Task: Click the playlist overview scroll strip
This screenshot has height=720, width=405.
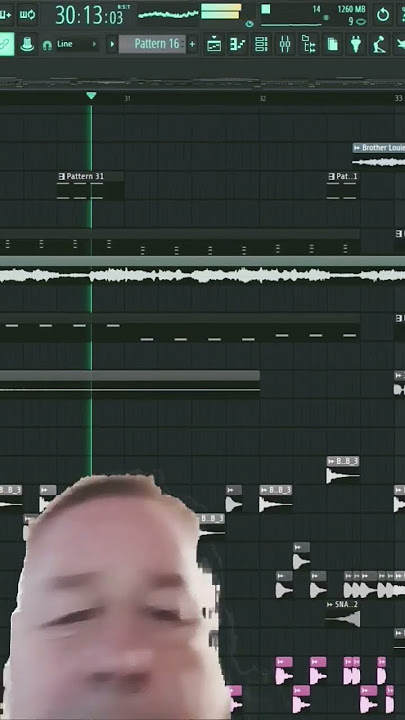Action: (x=202, y=83)
